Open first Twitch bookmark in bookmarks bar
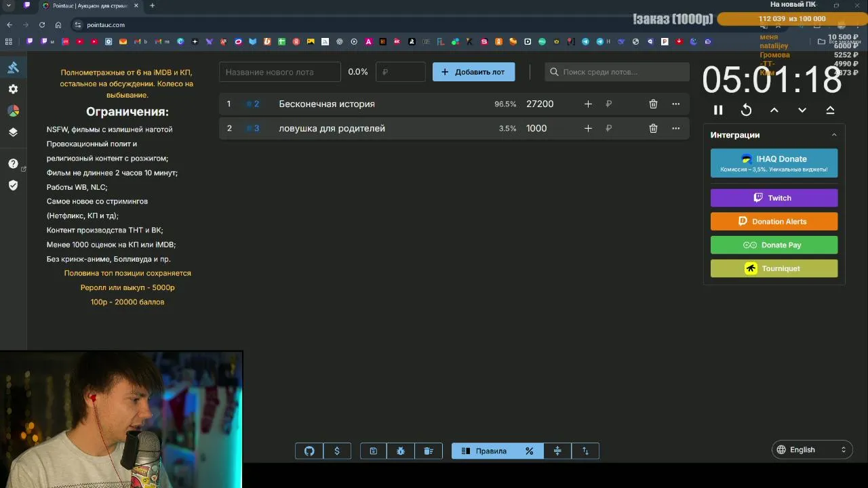Viewport: 868px width, 488px height. (30, 41)
